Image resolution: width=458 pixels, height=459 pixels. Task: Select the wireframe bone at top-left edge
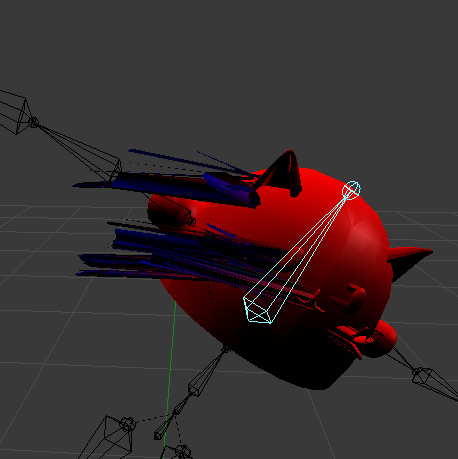14,112
